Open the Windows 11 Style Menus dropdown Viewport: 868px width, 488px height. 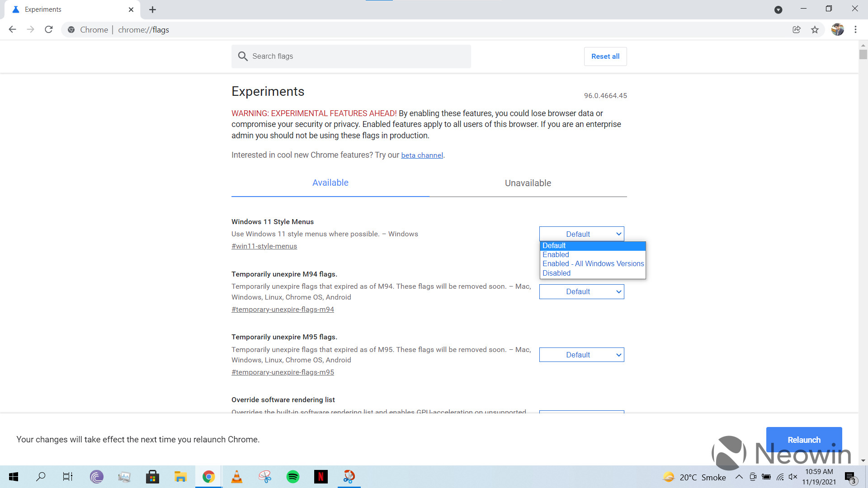pos(581,234)
